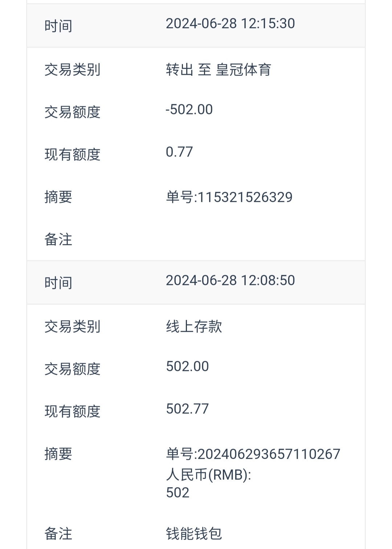Select the 线上存款 transaction type
392x549 pixels.
click(194, 326)
